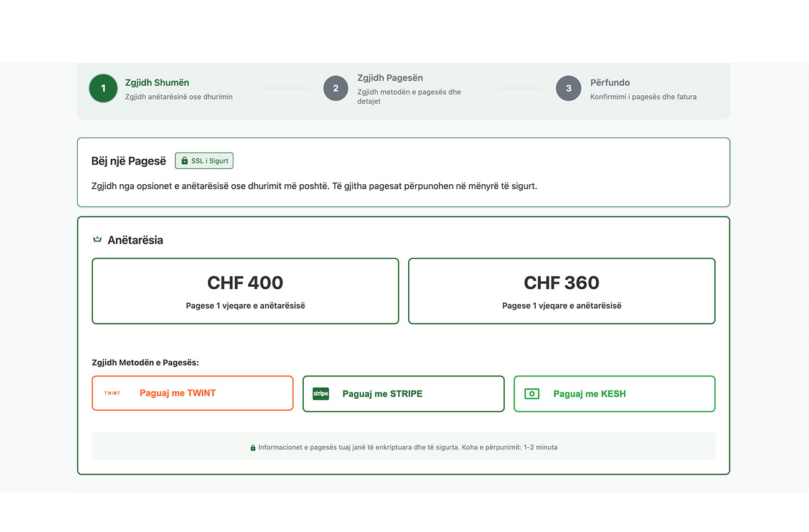
Task: Open the Përfundo step label
Action: [610, 83]
